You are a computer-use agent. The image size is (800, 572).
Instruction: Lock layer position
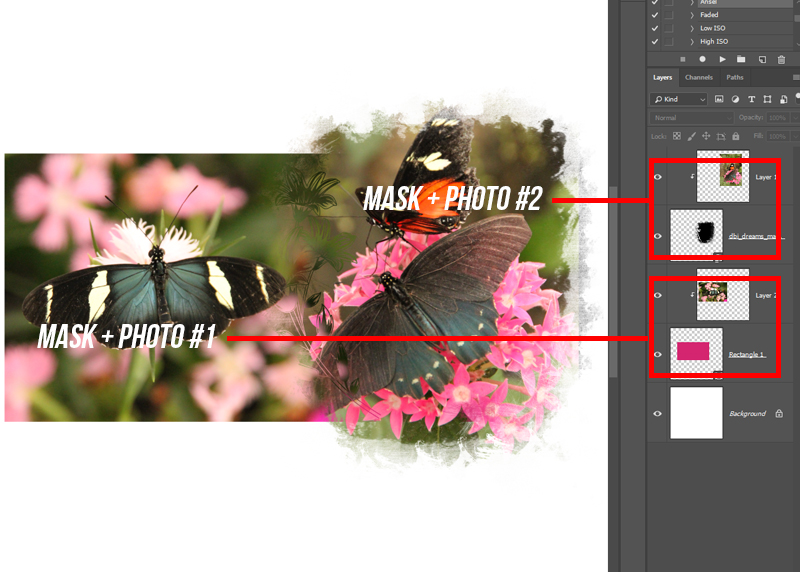706,136
